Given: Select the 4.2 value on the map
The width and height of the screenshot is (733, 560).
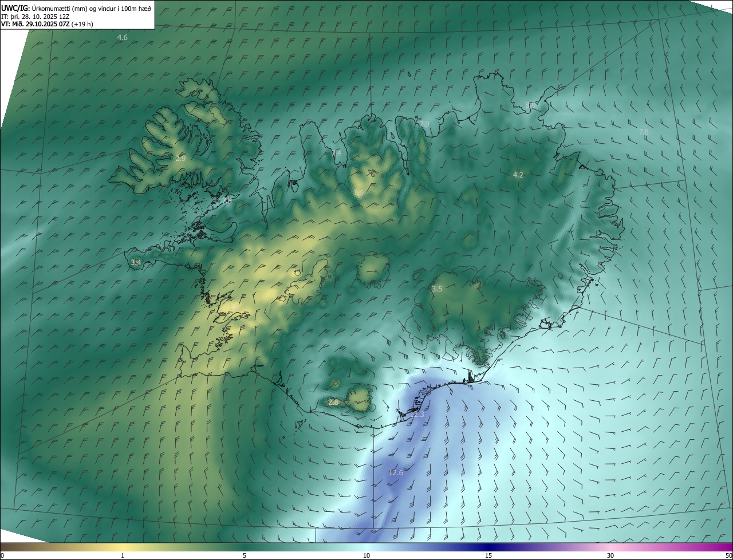Looking at the screenshot, I should (x=518, y=175).
